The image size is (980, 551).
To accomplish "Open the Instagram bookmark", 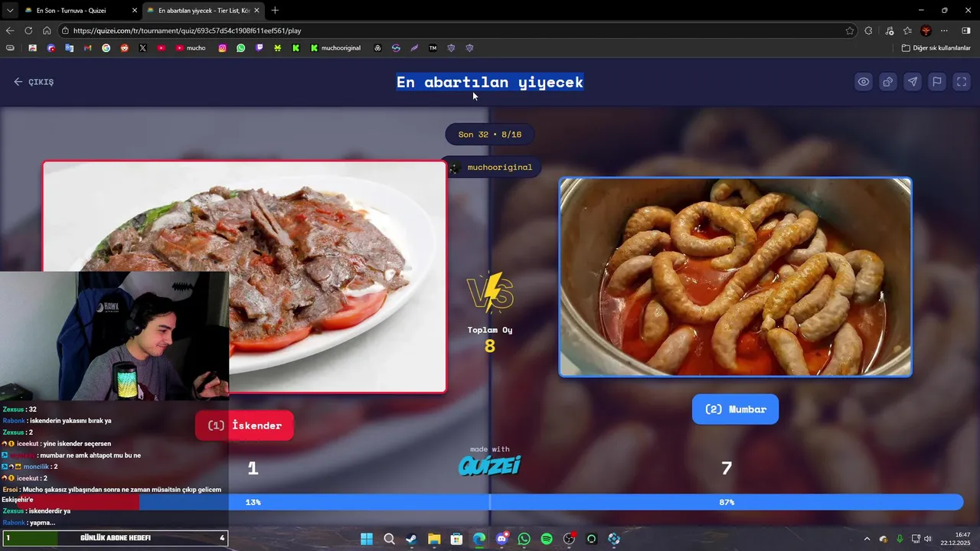I will click(x=223, y=47).
